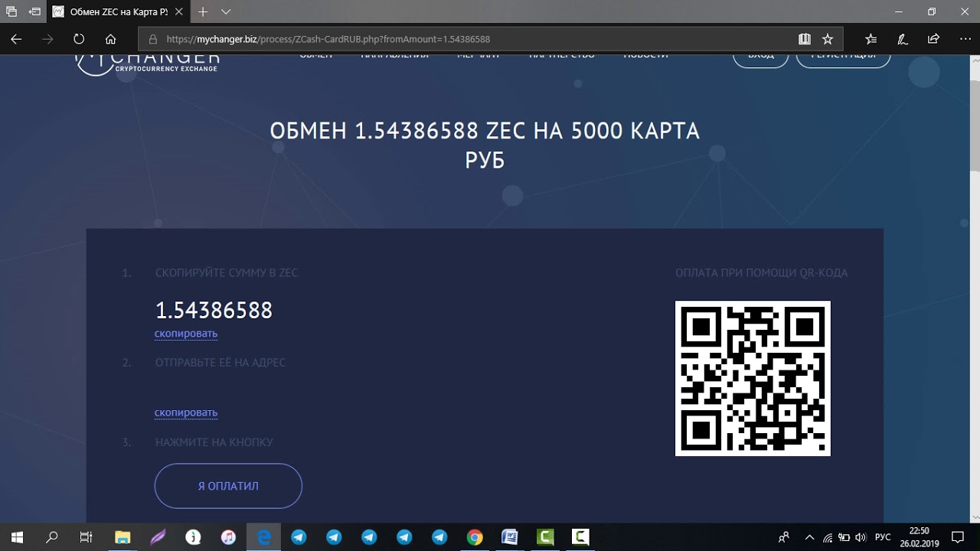Switch the РУС input language indicator

[883, 537]
